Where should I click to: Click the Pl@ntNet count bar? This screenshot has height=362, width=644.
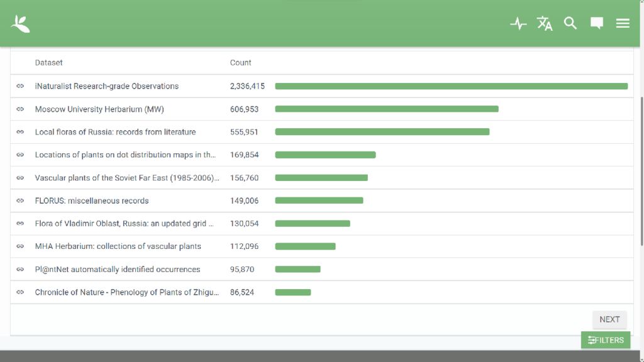(297, 269)
